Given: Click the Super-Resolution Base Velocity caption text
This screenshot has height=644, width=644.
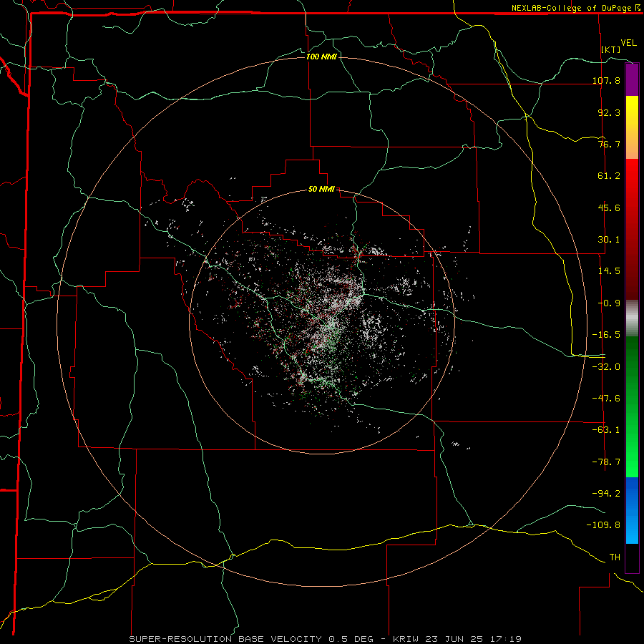Looking at the screenshot, I should [x=326, y=639].
